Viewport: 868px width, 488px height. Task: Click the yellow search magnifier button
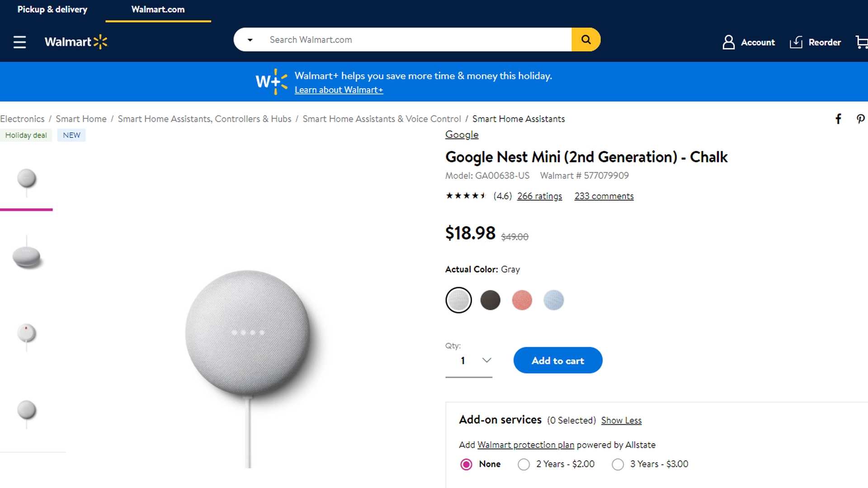pyautogui.click(x=586, y=40)
